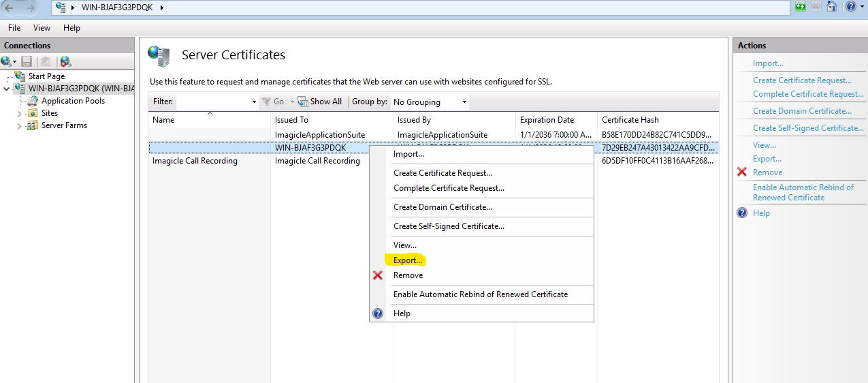Click the Save icon in Connections toolbar

point(27,61)
